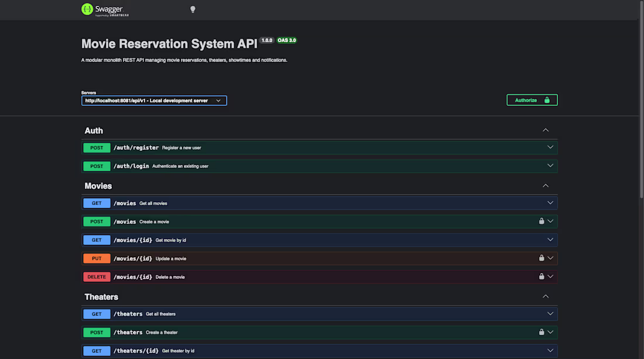Image resolution: width=644 pixels, height=359 pixels.
Task: Click the Auth section heading
Action: coord(94,130)
